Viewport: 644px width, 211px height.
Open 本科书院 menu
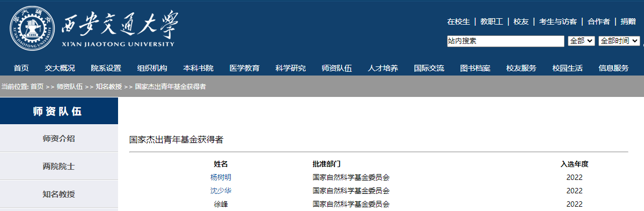(198, 68)
